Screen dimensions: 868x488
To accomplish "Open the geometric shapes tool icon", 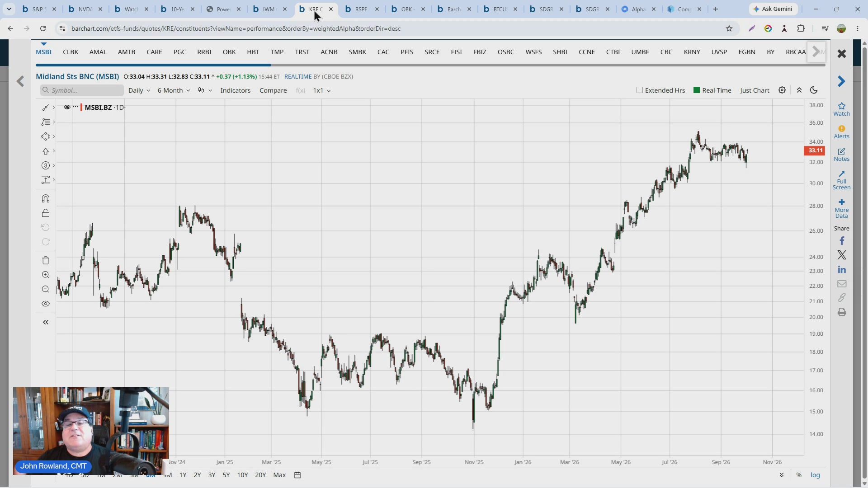I will click(x=45, y=136).
